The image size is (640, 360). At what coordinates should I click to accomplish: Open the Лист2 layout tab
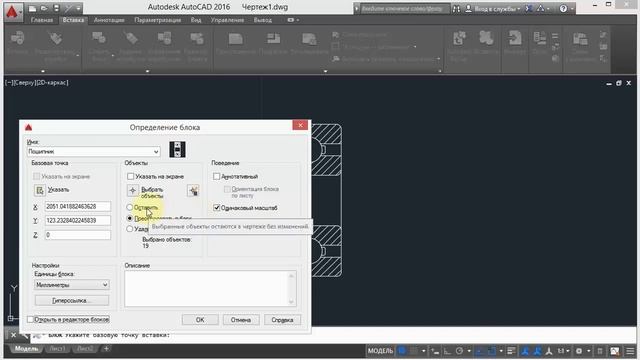[x=85, y=349]
